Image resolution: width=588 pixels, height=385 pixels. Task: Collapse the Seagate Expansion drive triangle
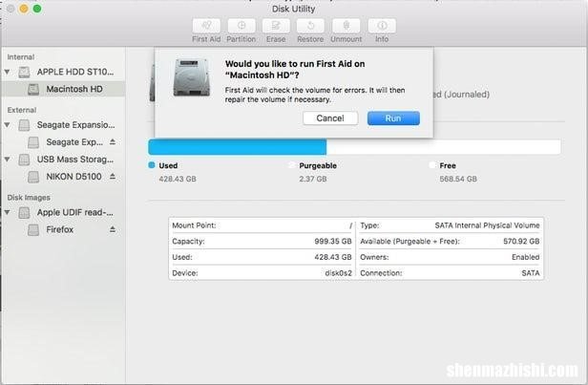[x=10, y=124]
